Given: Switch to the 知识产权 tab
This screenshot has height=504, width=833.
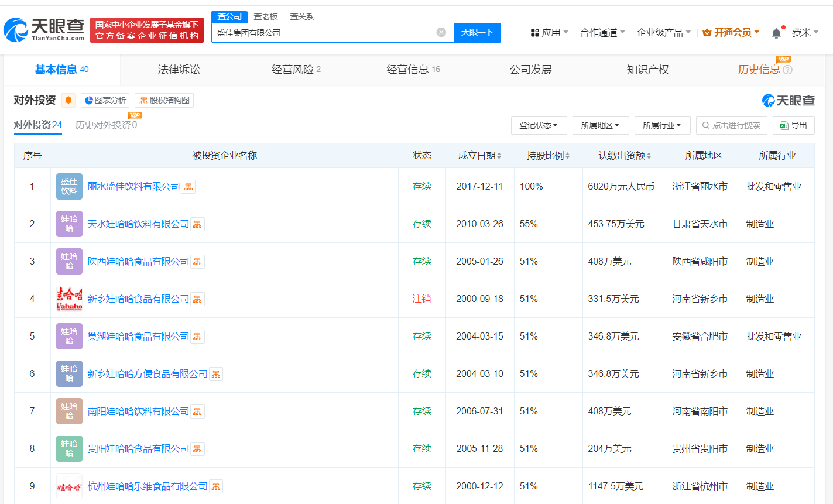Looking at the screenshot, I should [647, 70].
